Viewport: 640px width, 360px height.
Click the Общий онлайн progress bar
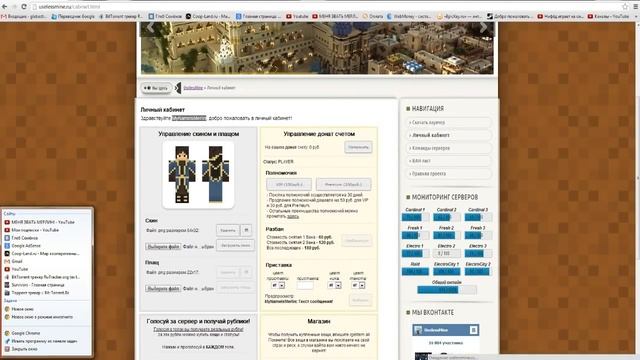coord(447,290)
